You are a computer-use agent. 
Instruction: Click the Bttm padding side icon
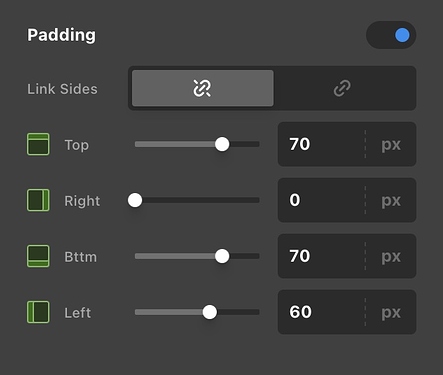(x=38, y=256)
